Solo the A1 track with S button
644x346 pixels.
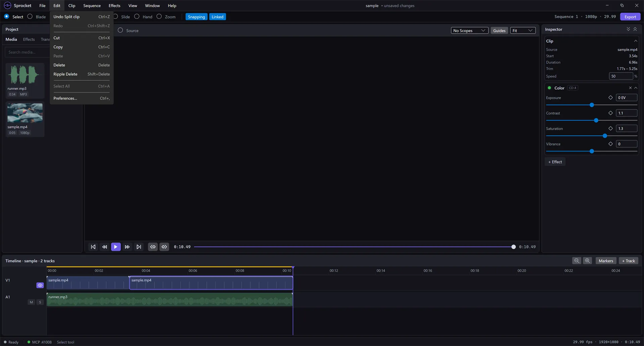[x=40, y=302]
